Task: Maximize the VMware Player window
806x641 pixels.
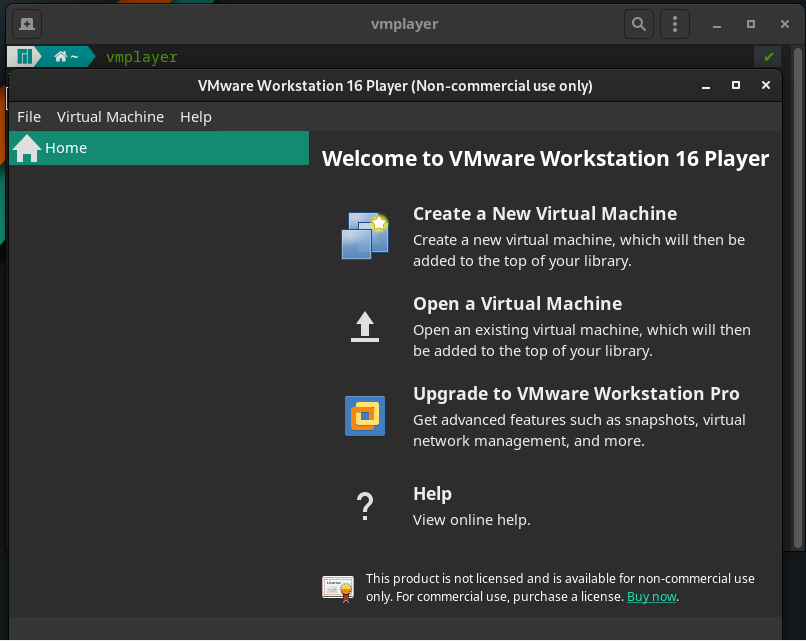Action: click(736, 86)
